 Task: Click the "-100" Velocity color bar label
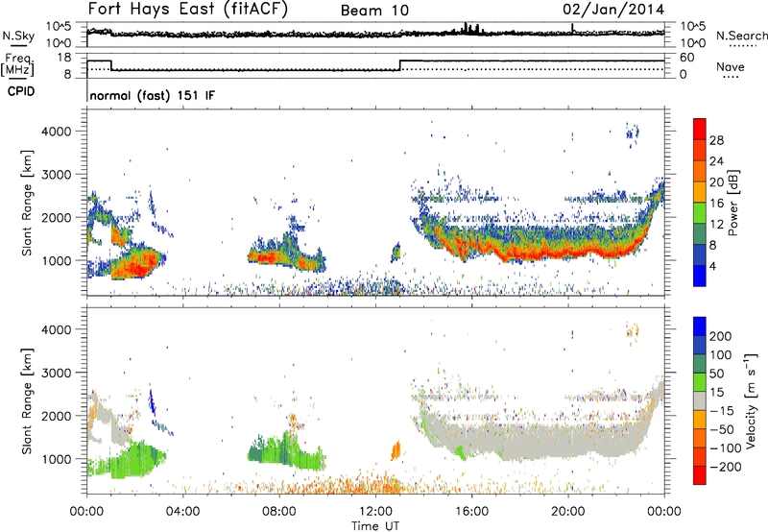tap(726, 448)
